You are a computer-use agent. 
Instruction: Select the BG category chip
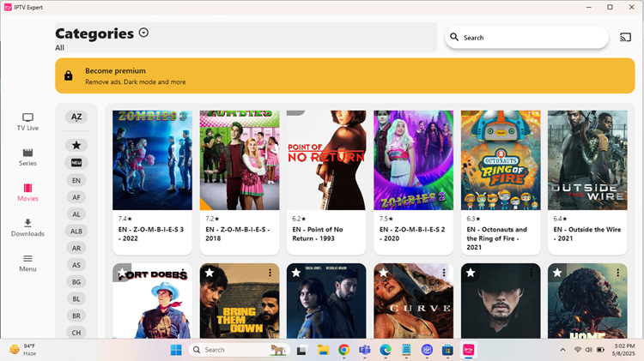coord(76,282)
